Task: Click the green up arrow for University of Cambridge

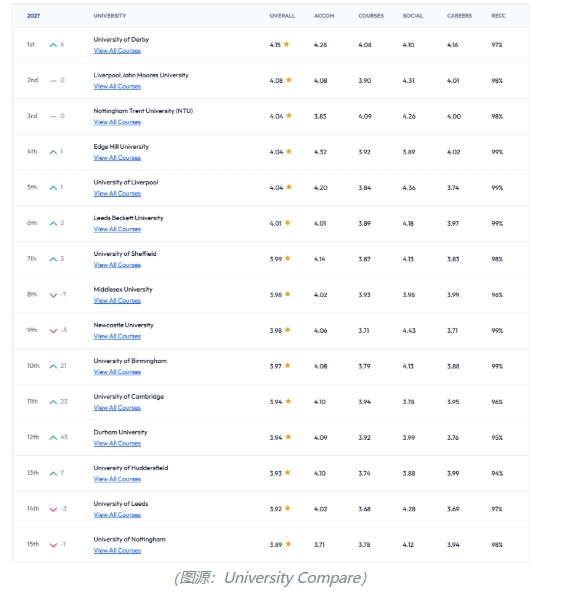Action: 54,402
